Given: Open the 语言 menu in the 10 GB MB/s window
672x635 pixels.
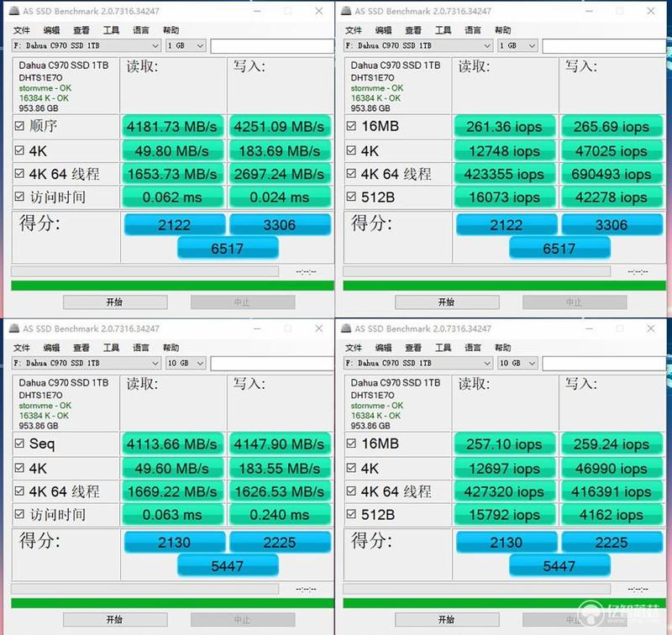Looking at the screenshot, I should click(x=140, y=348).
